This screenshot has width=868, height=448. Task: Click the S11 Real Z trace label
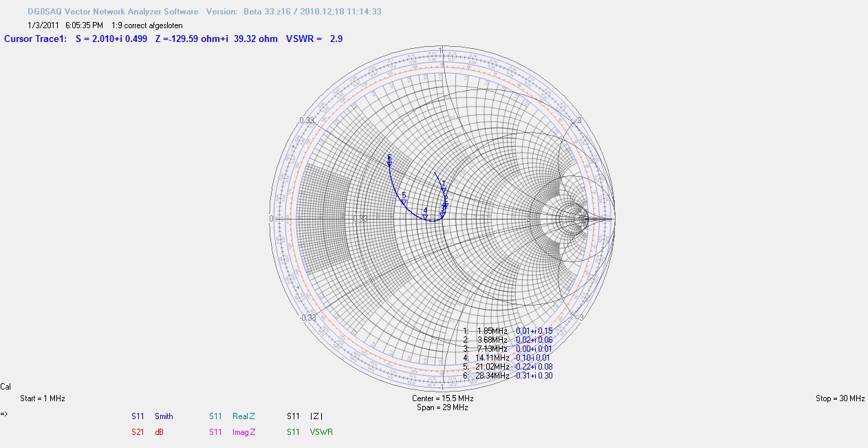pos(232,416)
